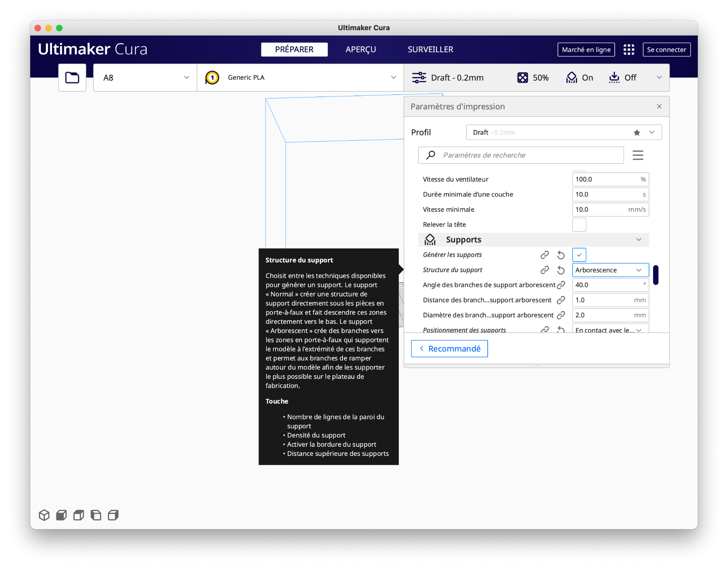This screenshot has width=728, height=569.
Task: Open 'Structure du support' Arborescence dropdown
Action: [x=610, y=270]
